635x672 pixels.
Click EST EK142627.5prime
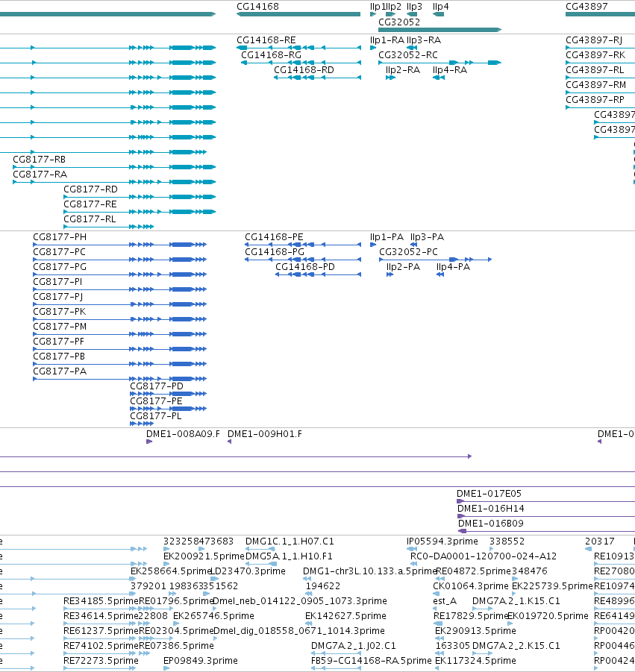(345, 616)
